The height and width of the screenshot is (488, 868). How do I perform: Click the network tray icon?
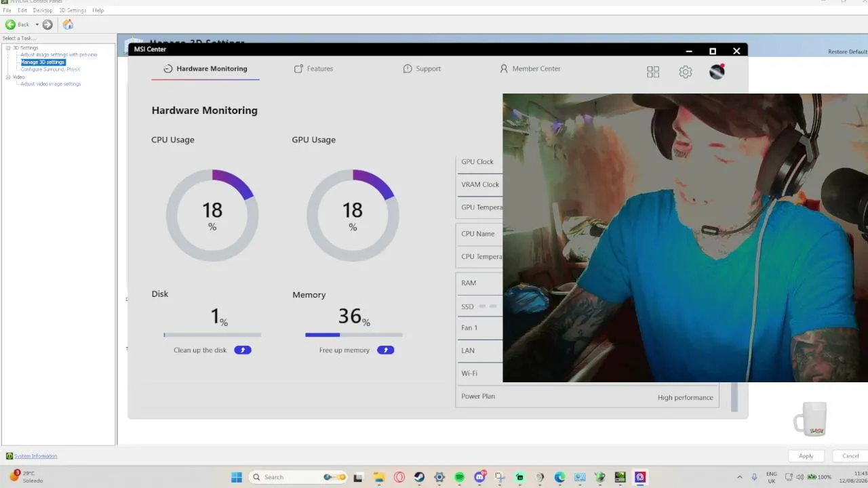pos(789,477)
